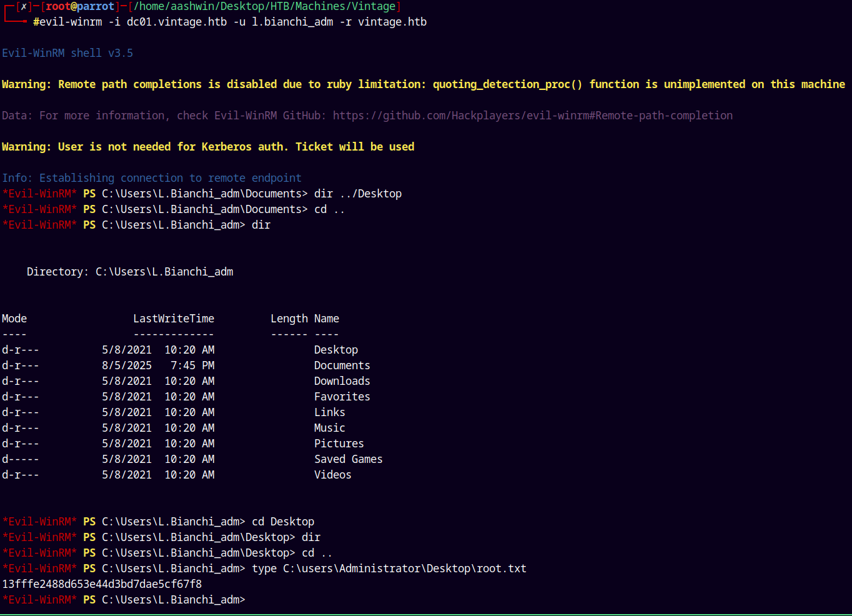852x616 pixels.
Task: Click the Mode column header
Action: pyautogui.click(x=14, y=319)
